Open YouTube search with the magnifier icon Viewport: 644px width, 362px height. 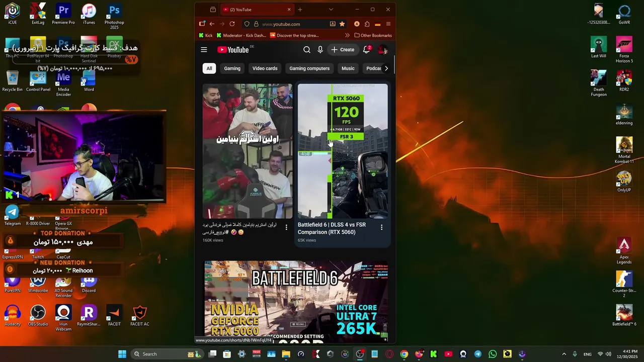(307, 50)
